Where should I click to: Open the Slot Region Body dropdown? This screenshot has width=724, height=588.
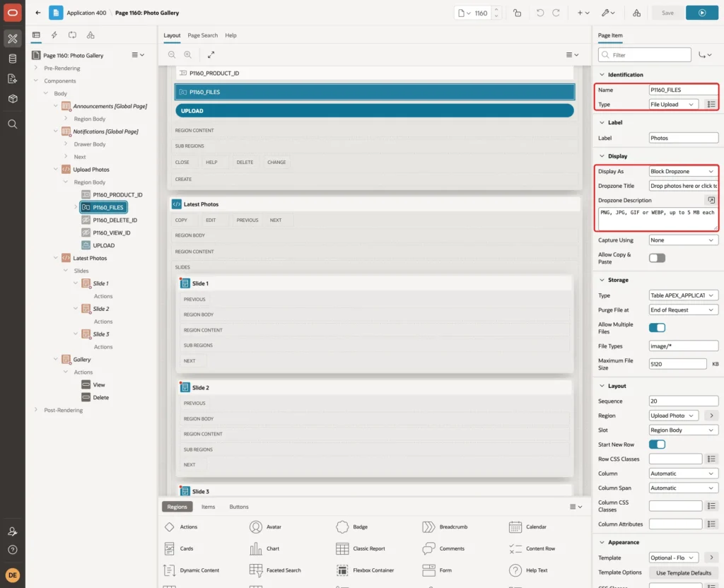(683, 430)
